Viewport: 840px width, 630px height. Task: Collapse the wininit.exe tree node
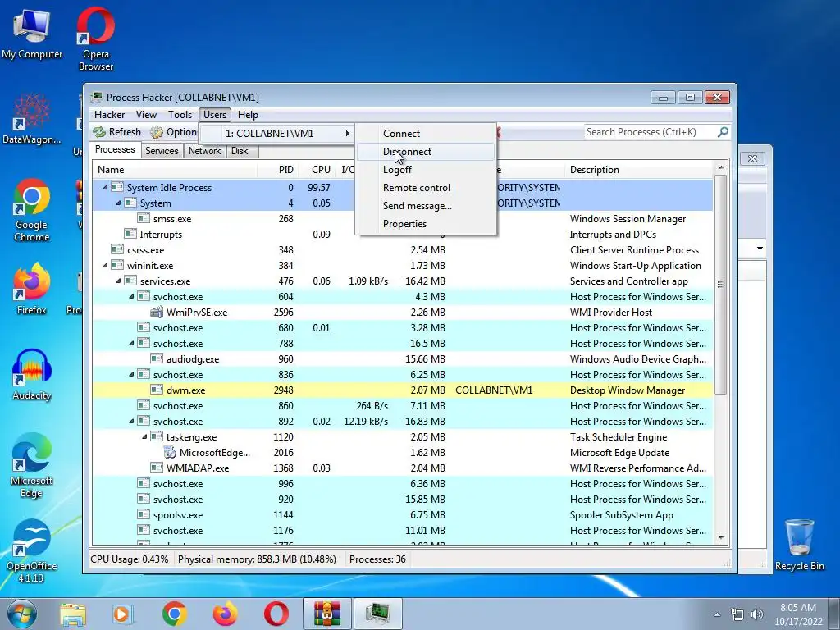click(x=105, y=265)
